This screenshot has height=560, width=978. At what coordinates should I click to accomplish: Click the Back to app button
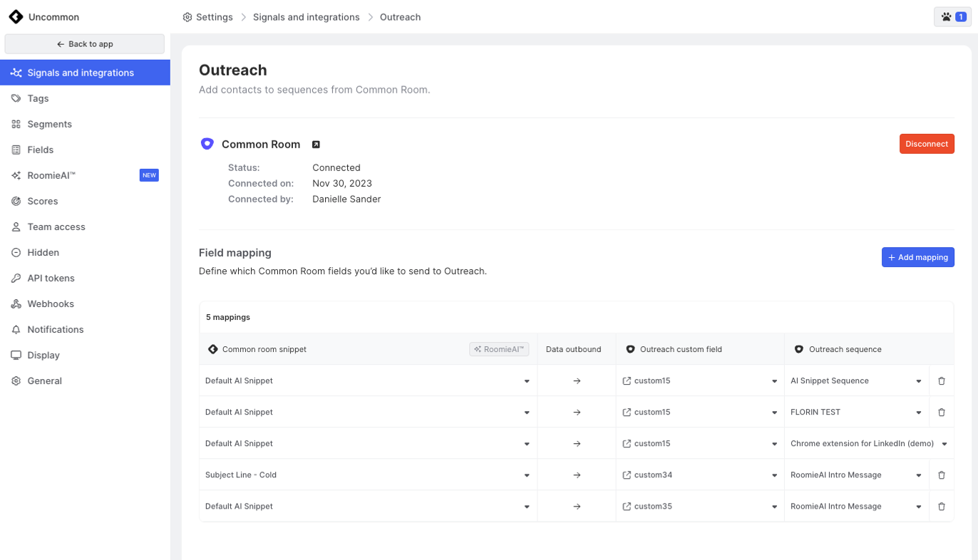(x=85, y=44)
